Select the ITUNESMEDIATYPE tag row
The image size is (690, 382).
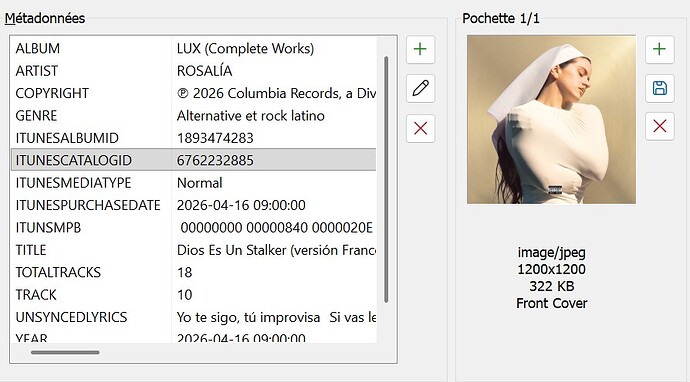point(194,183)
